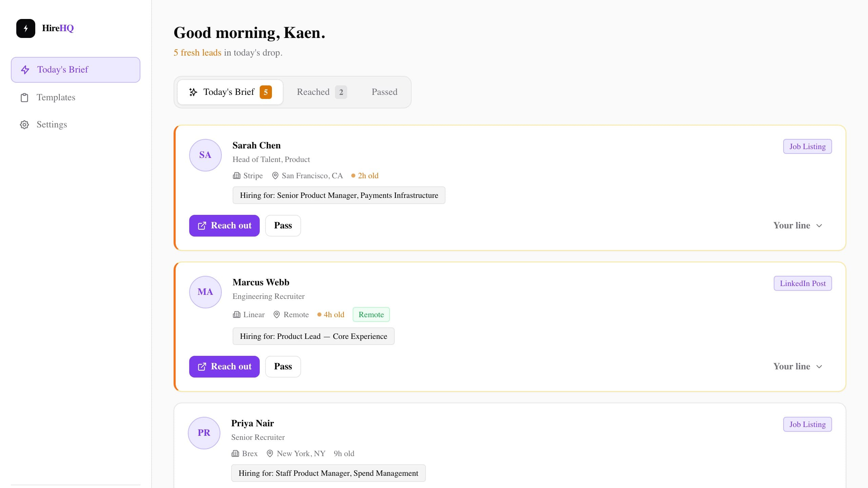The width and height of the screenshot is (868, 488).
Task: Open Templates in the sidebar
Action: coord(76,98)
